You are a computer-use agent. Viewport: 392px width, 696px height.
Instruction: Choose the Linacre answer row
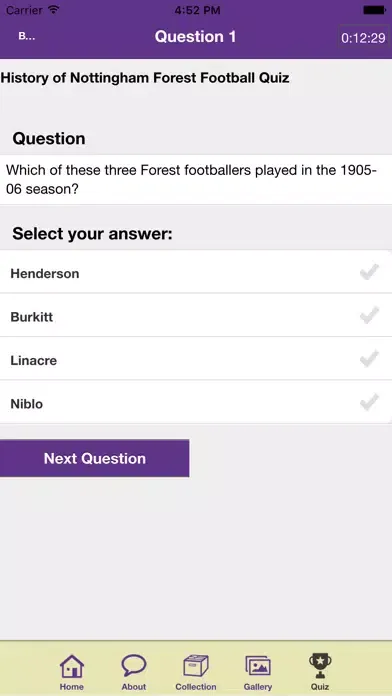[196, 359]
